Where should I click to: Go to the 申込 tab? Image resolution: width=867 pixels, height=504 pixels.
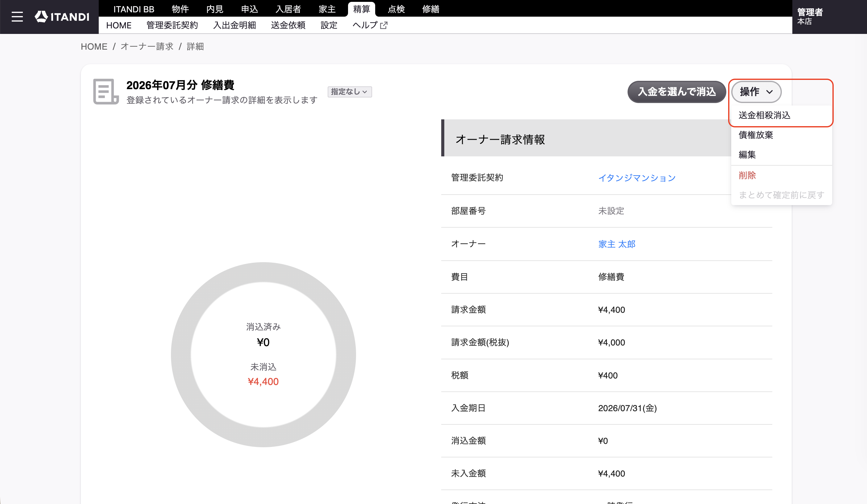pyautogui.click(x=249, y=9)
